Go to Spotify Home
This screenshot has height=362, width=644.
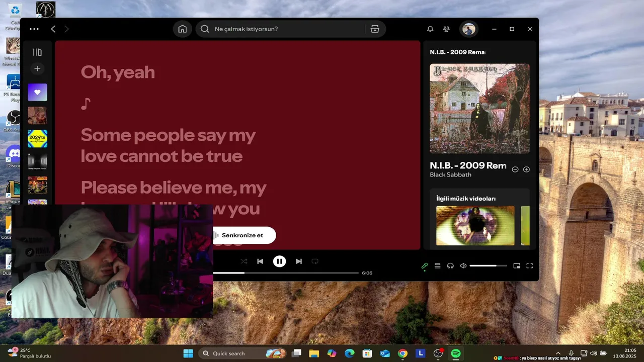183,29
